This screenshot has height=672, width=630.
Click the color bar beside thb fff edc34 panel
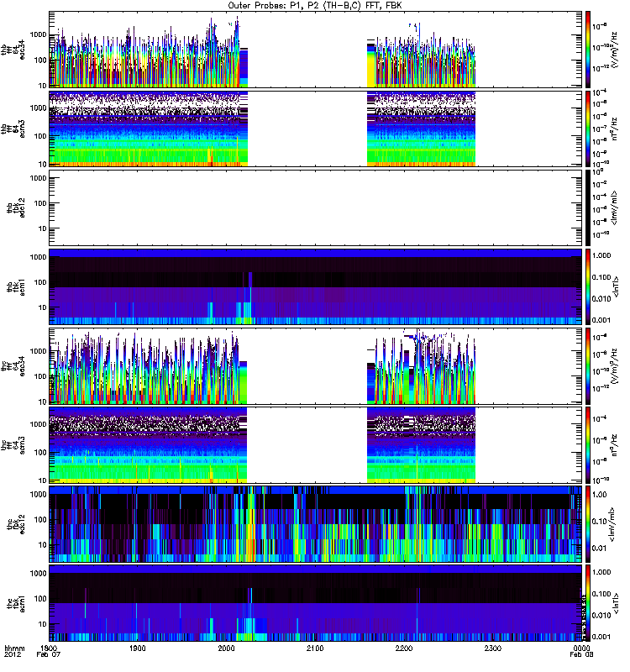point(588,50)
